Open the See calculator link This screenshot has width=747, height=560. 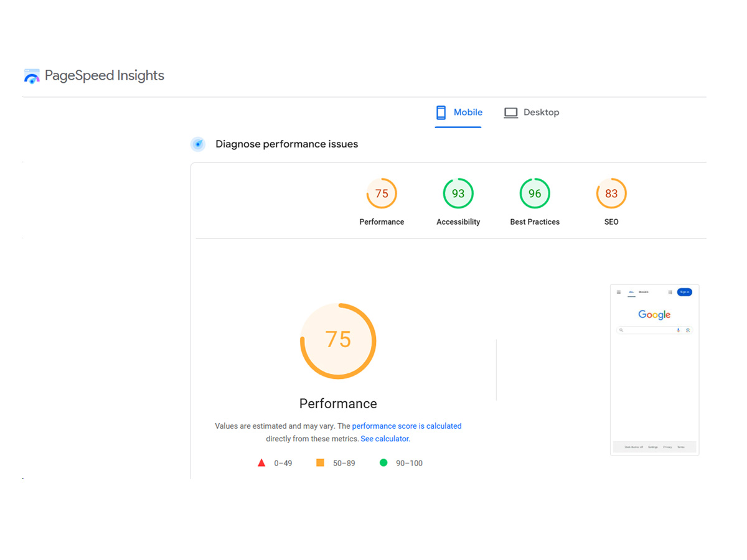tap(385, 439)
